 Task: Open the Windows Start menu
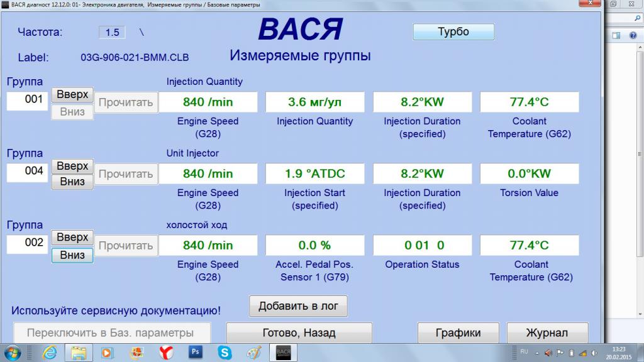tap(13, 353)
